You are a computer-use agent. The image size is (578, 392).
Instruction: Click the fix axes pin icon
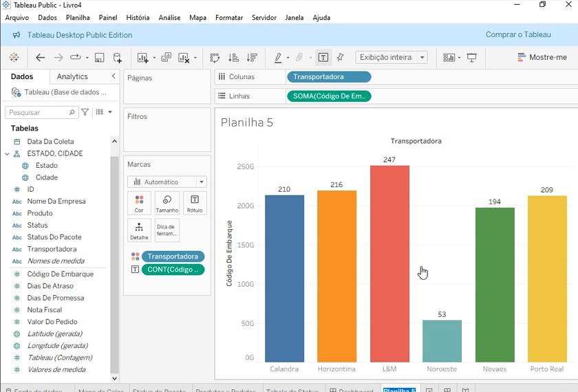[x=340, y=58]
